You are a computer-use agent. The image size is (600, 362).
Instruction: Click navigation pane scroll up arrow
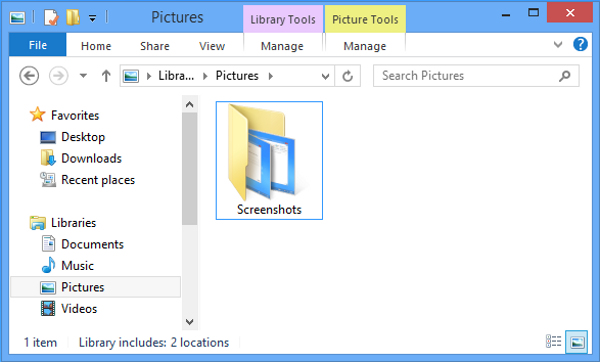pyautogui.click(x=189, y=104)
